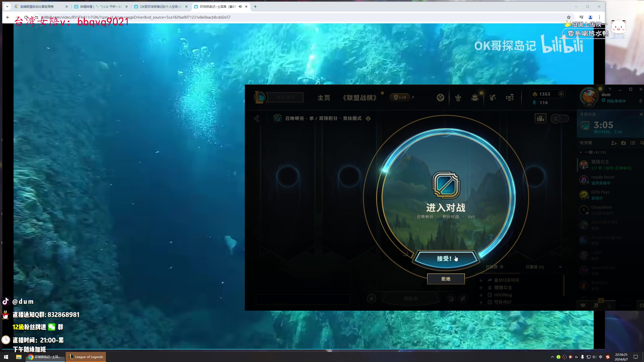Leave queue with the round X button
Screen dimensions: 644x362
pos(372,299)
